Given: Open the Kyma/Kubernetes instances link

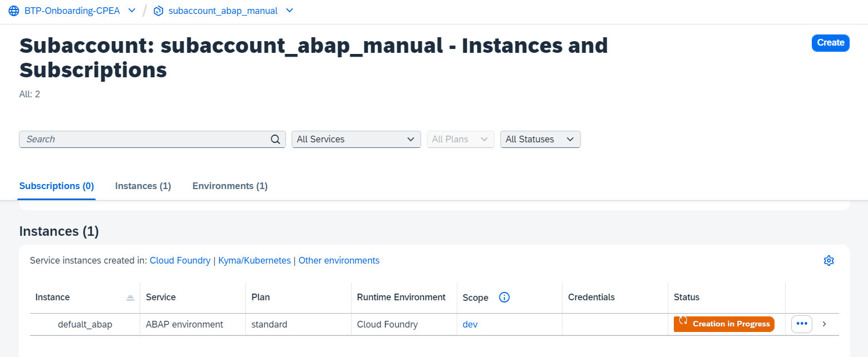Looking at the screenshot, I should (x=254, y=260).
